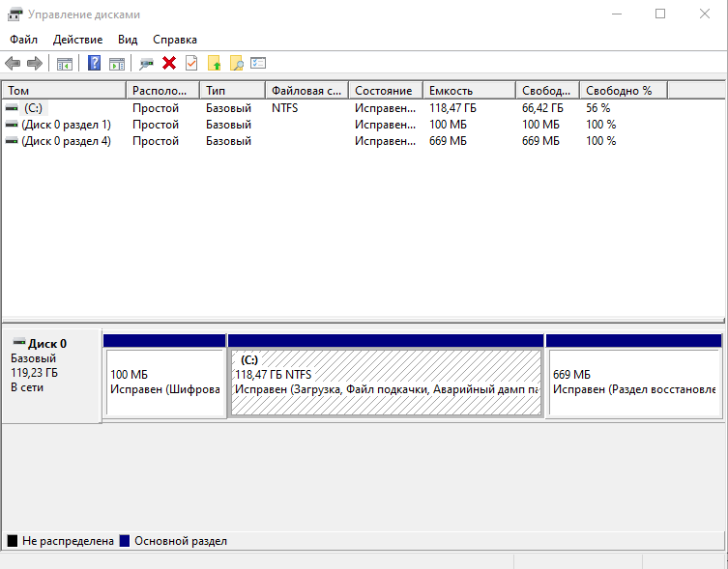Click the red X delete icon
This screenshot has height=569, width=728.
coord(169,63)
